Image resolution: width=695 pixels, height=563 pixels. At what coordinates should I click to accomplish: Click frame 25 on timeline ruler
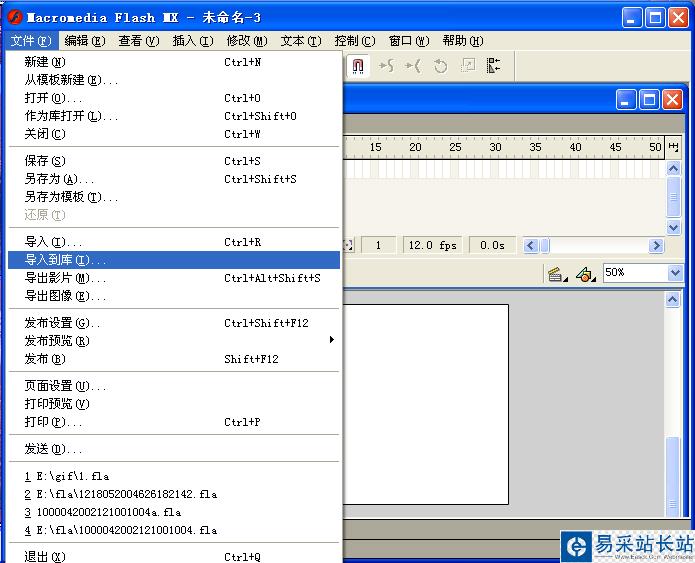pyautogui.click(x=455, y=147)
